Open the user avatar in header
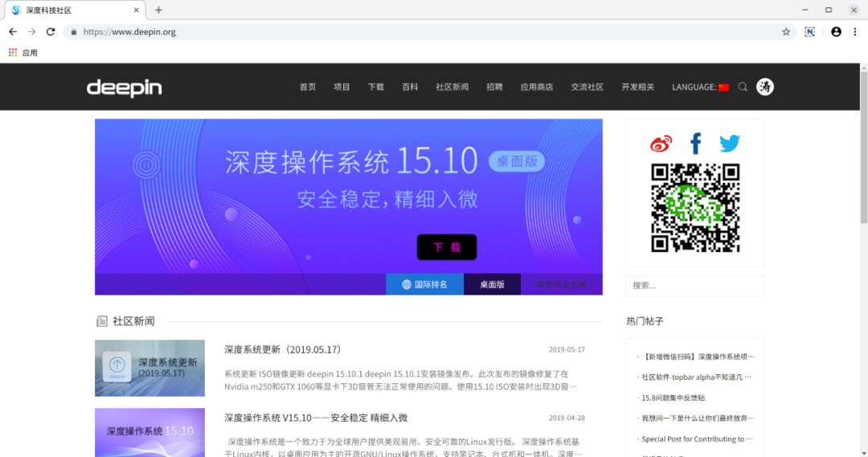 (765, 86)
